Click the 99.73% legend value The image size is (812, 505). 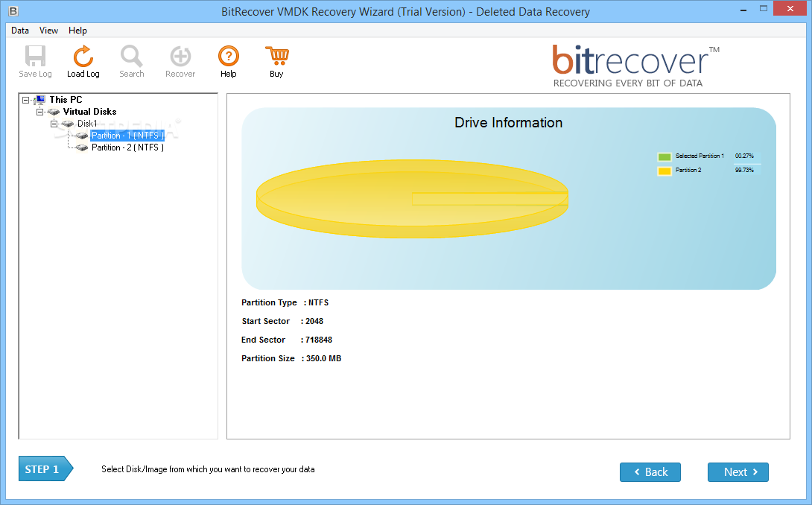point(744,170)
